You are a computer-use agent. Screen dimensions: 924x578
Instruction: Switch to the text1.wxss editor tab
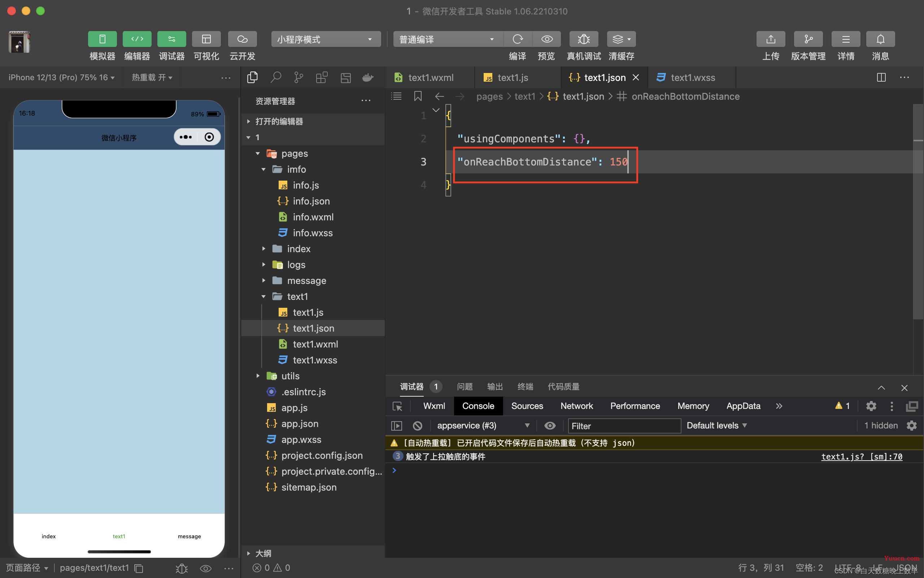click(692, 78)
